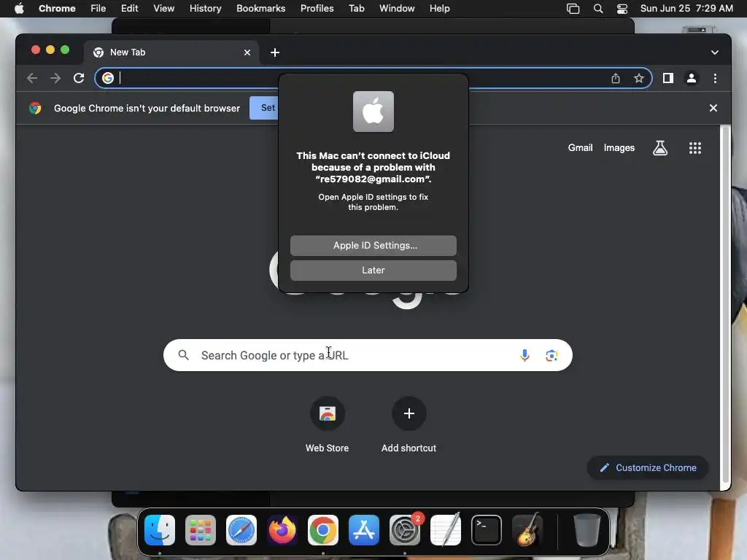Focus the Search Google or type a URL box
Screen dimensions: 747x560
[x=368, y=355]
